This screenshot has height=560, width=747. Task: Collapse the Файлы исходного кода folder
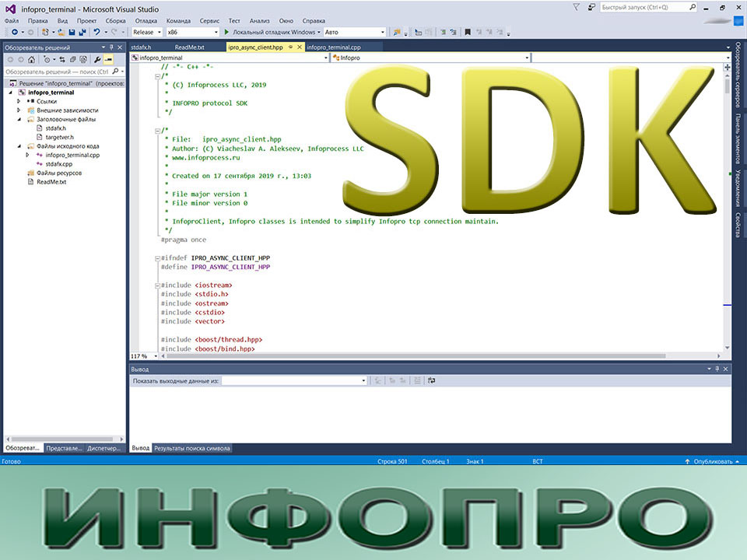click(x=19, y=146)
